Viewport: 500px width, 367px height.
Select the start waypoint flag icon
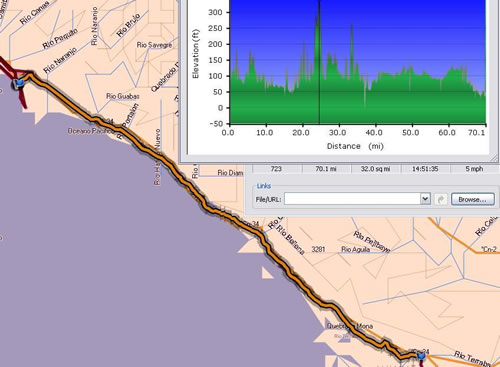pos(19,83)
